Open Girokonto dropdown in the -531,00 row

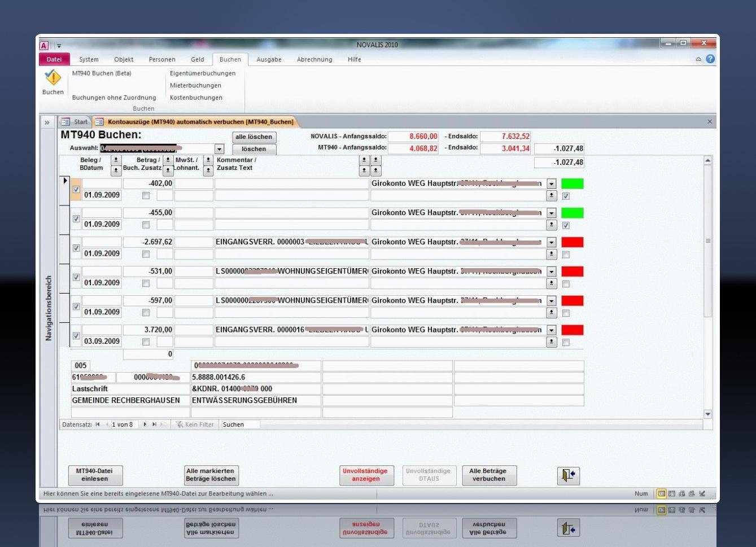[552, 272]
